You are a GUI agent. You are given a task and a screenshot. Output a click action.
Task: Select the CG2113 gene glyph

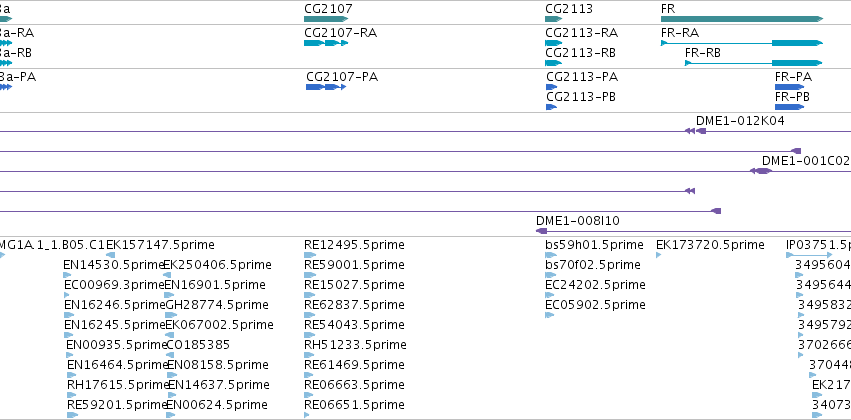click(554, 19)
